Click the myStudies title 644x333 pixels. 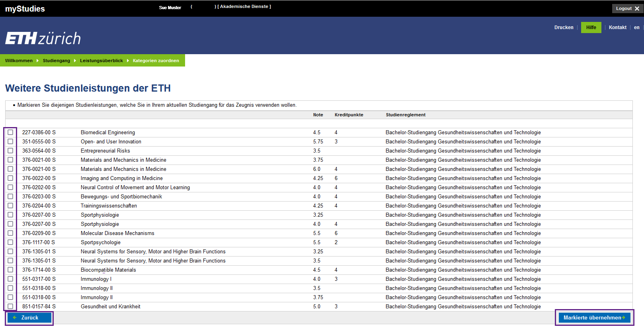point(25,9)
